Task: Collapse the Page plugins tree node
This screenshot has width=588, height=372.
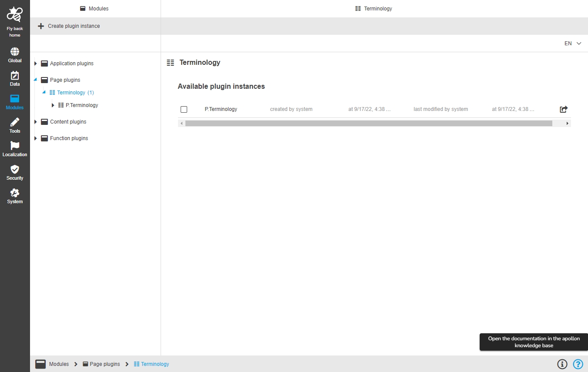Action: [x=36, y=80]
